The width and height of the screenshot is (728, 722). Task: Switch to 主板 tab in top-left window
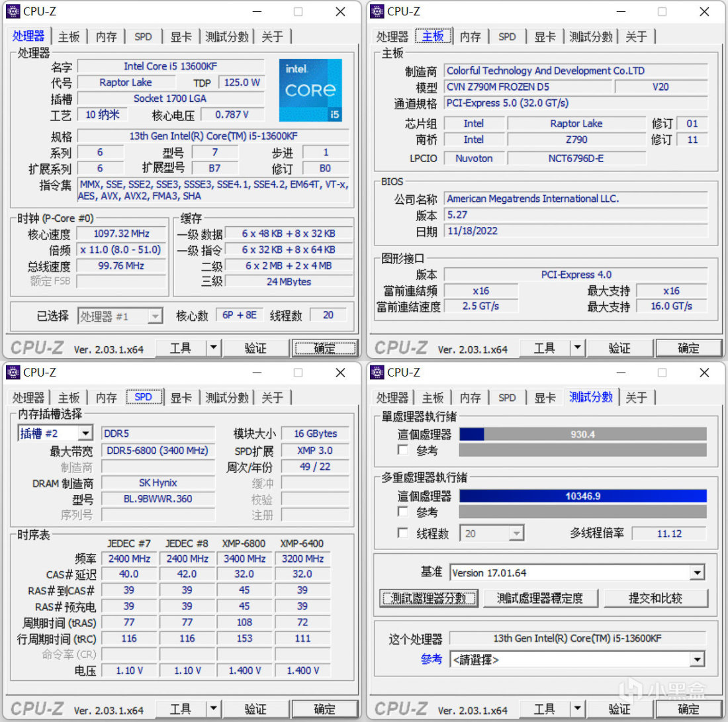(x=69, y=36)
